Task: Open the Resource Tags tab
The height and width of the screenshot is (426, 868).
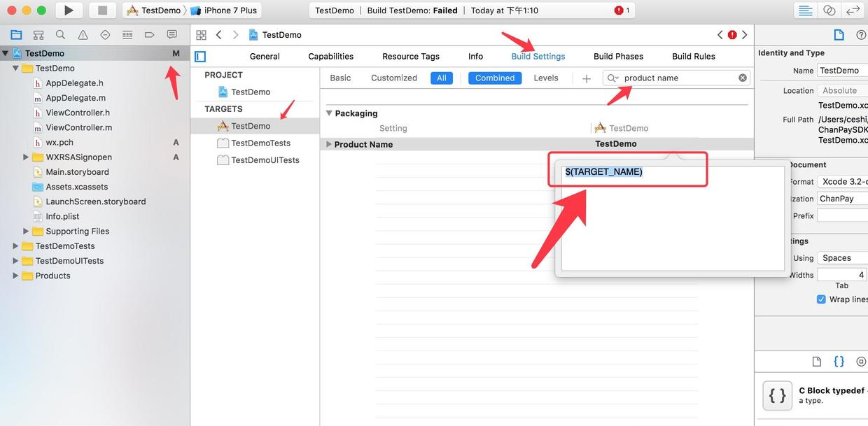Action: pyautogui.click(x=411, y=57)
